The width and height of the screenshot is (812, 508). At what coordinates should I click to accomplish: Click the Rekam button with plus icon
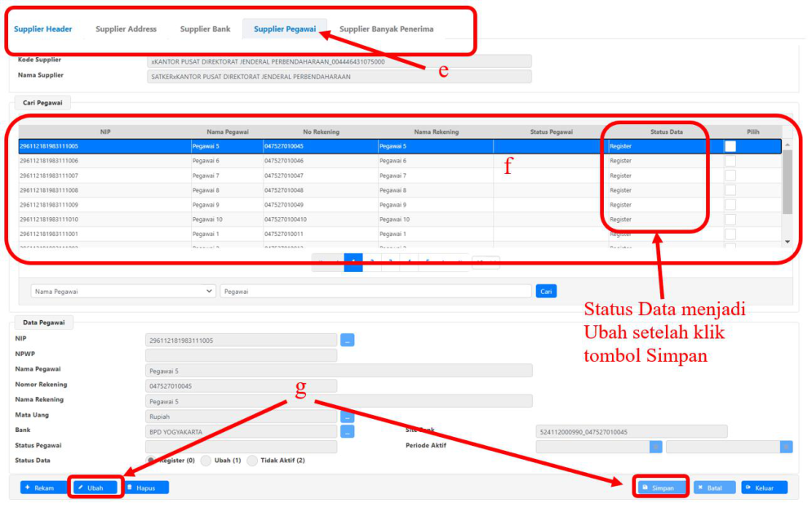tap(42, 488)
